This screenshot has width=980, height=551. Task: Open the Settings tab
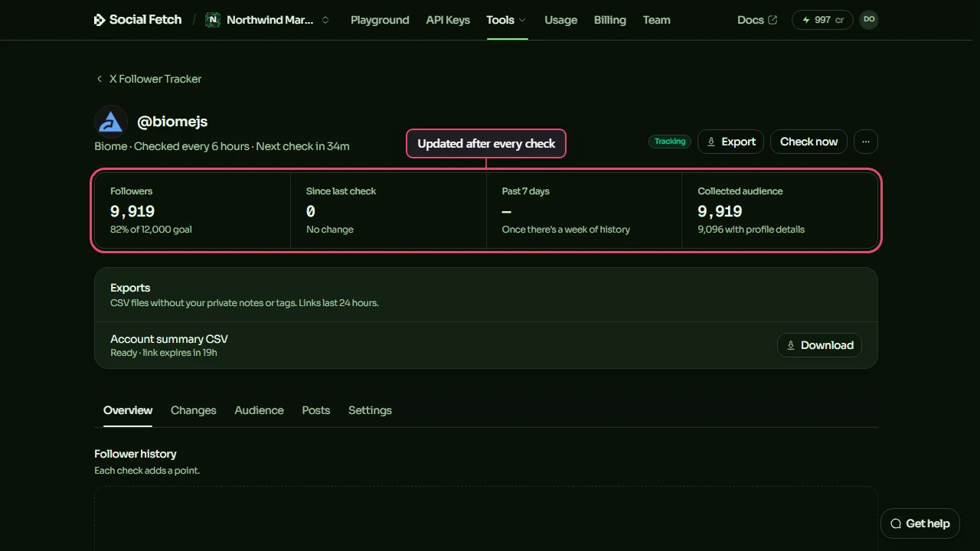pyautogui.click(x=370, y=410)
